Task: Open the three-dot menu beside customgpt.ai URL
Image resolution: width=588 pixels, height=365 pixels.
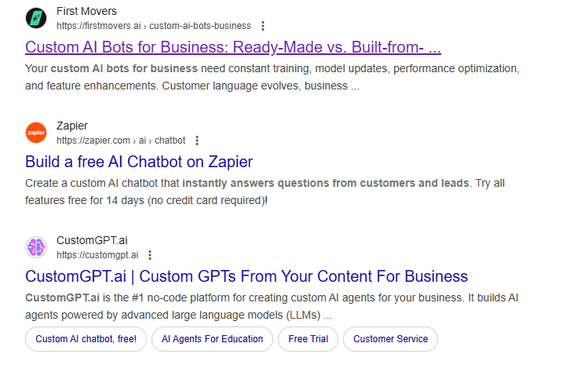Action: click(x=150, y=255)
